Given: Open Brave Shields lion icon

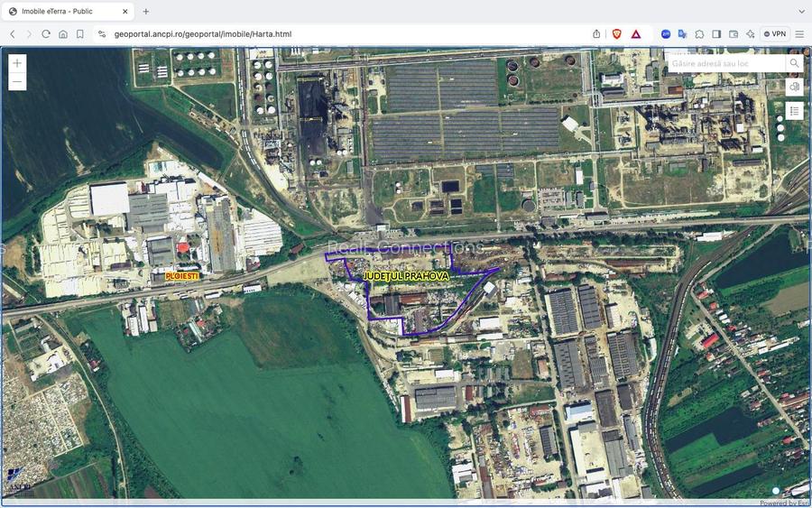Looking at the screenshot, I should pos(617,34).
